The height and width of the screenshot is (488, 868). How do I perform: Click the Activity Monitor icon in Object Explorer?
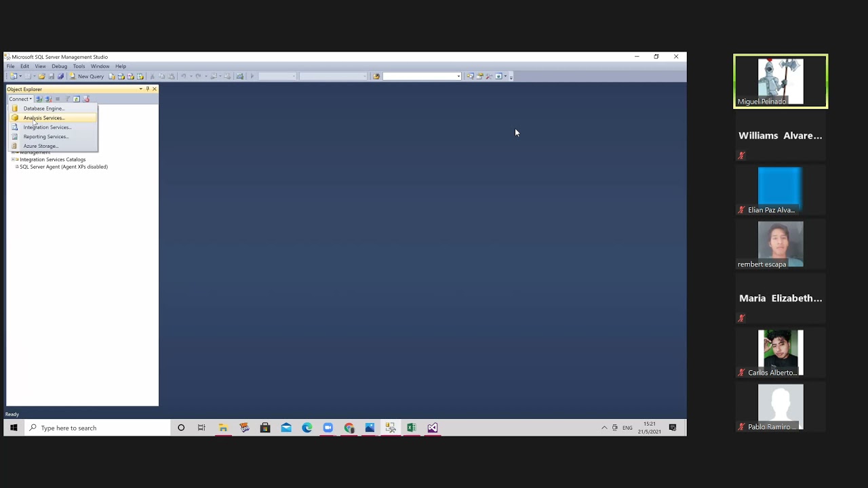point(86,99)
